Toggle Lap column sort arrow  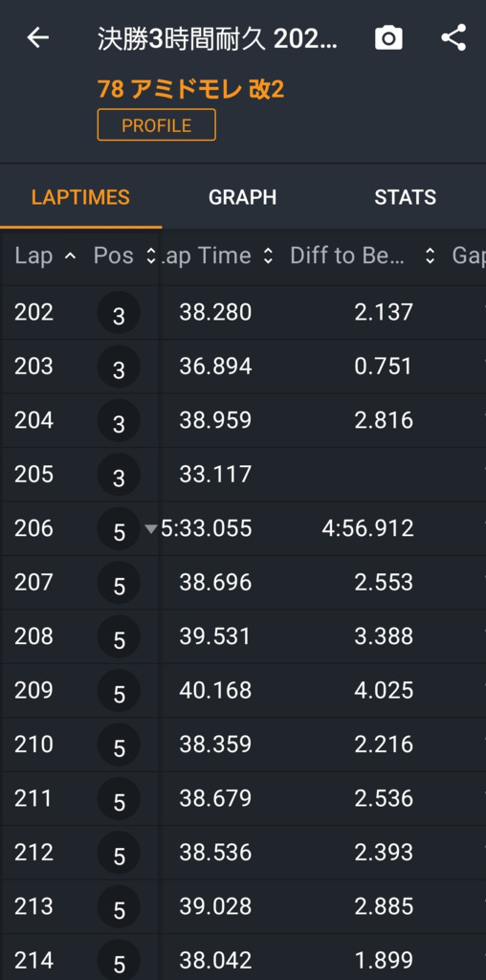click(x=71, y=256)
